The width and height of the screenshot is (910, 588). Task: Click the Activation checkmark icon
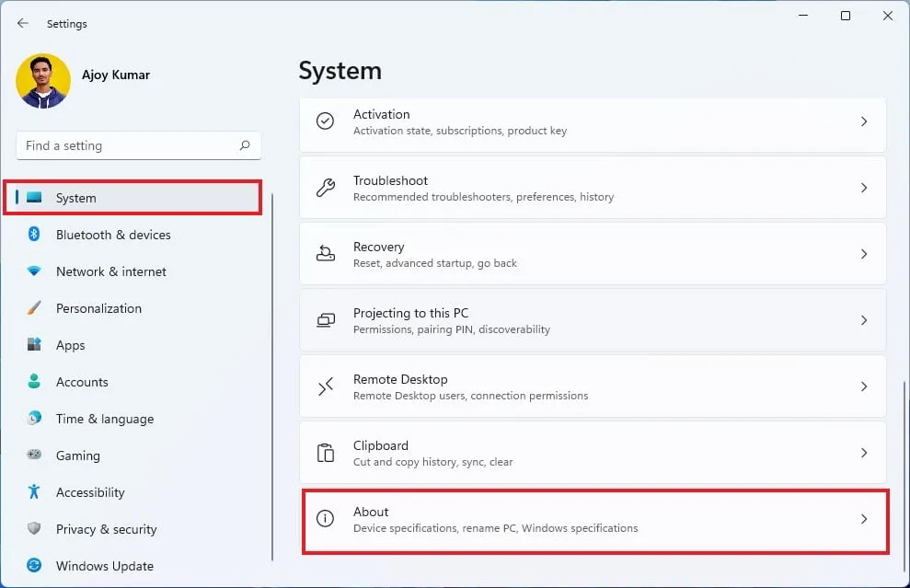[325, 121]
